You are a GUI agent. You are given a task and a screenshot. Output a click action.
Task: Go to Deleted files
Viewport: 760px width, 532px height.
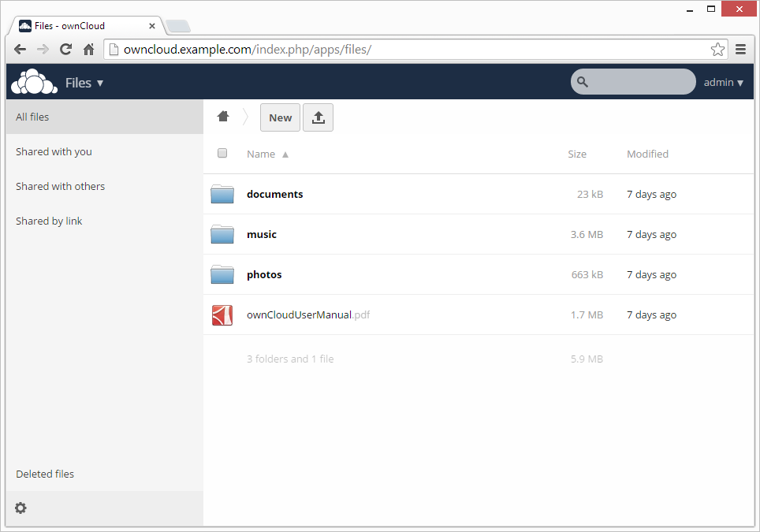(45, 474)
